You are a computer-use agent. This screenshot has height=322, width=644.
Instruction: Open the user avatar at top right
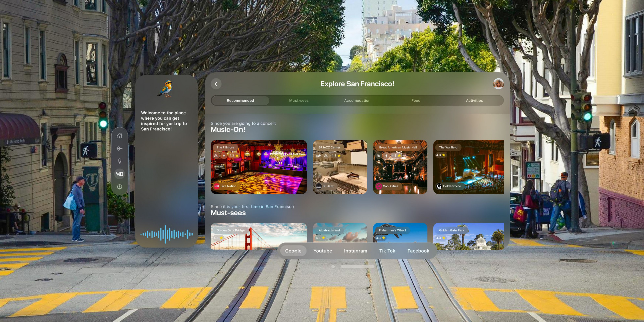pos(498,84)
